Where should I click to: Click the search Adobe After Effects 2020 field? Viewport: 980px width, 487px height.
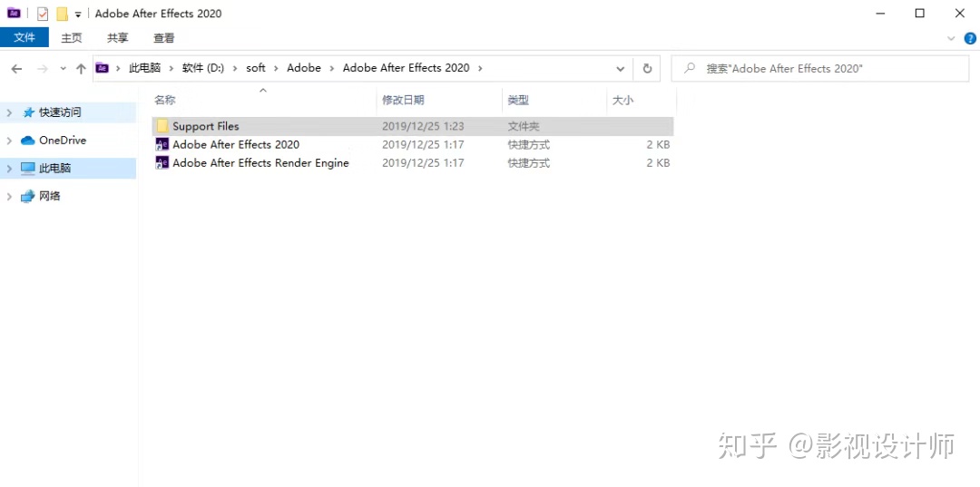tap(820, 69)
